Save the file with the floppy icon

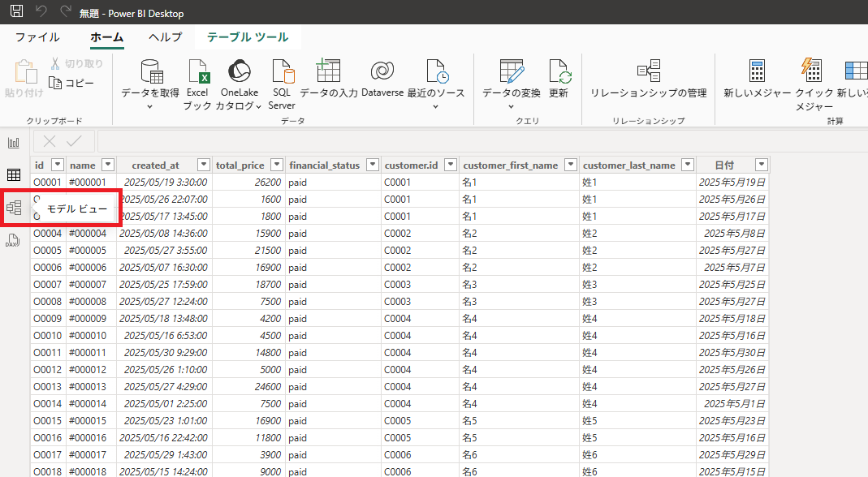pos(16,11)
